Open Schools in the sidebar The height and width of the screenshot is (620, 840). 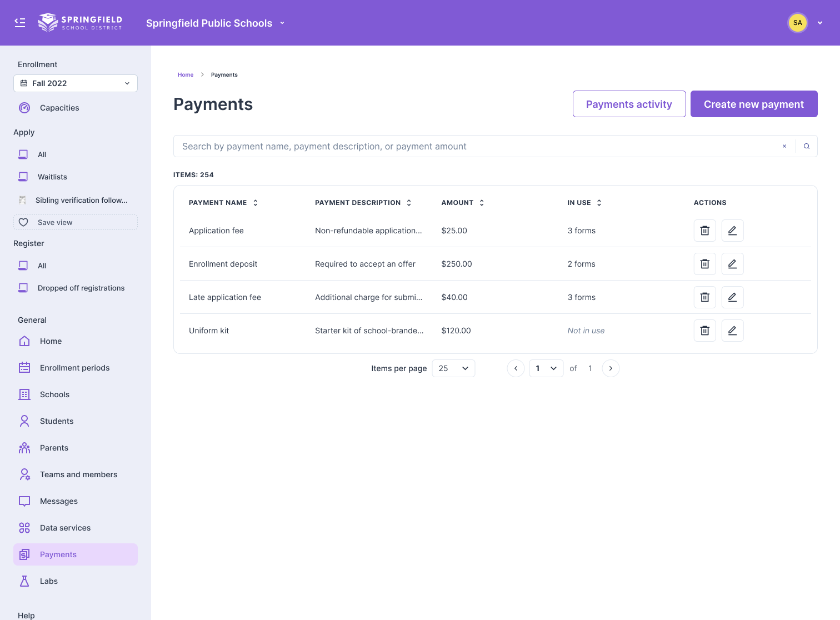[76, 394]
